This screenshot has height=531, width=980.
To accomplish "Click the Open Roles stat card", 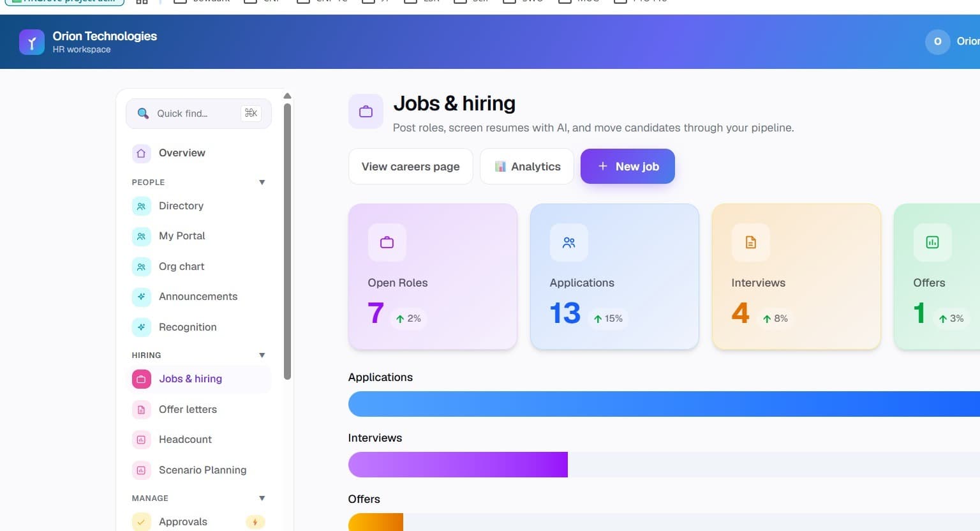I will coord(433,277).
